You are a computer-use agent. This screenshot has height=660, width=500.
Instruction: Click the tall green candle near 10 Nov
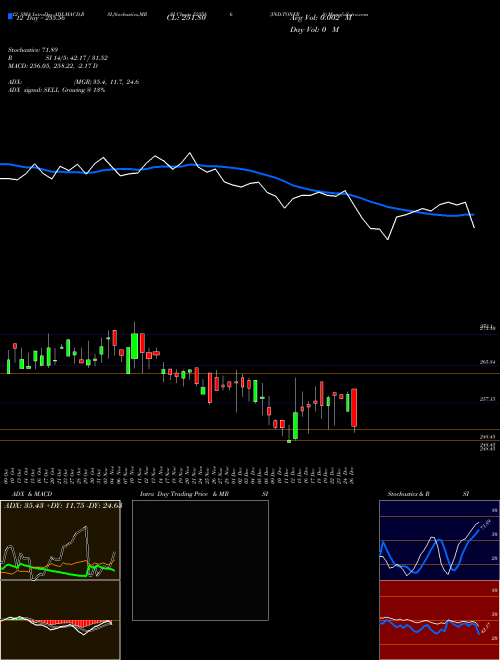coord(135,346)
